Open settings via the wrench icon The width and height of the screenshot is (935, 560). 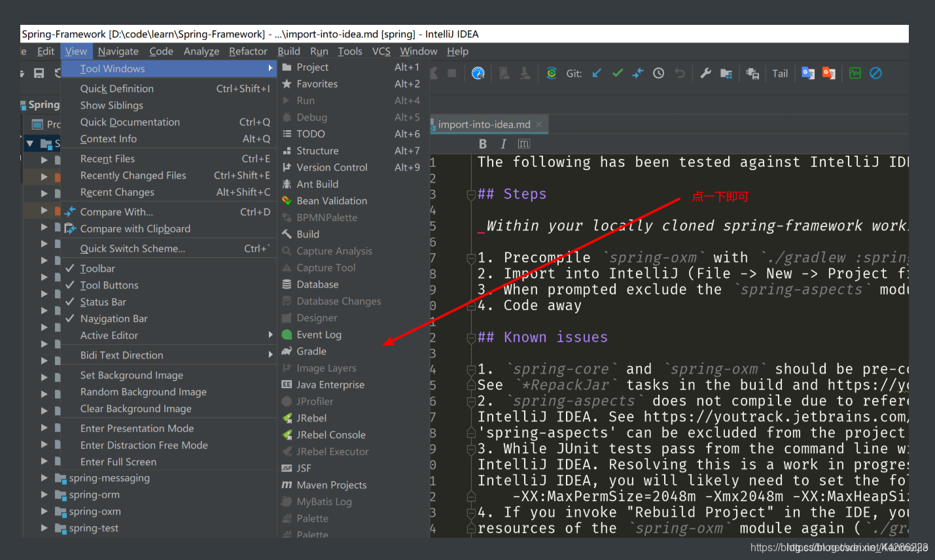(x=705, y=73)
